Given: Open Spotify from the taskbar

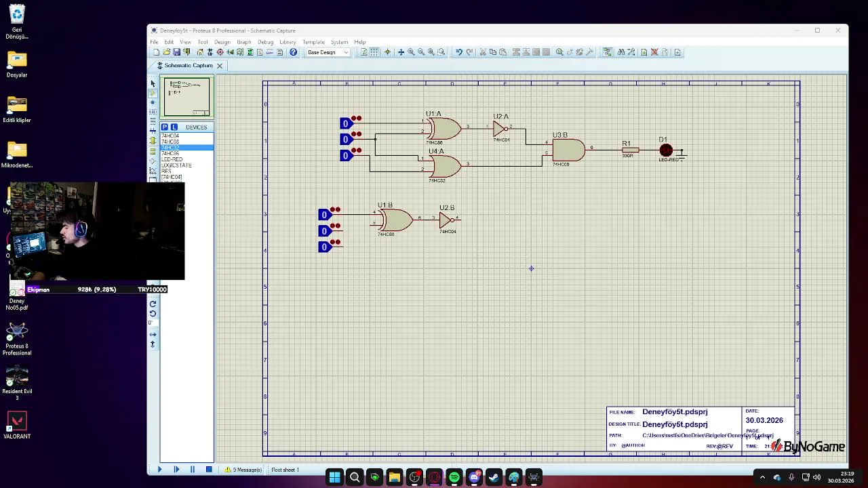Looking at the screenshot, I should 454,478.
